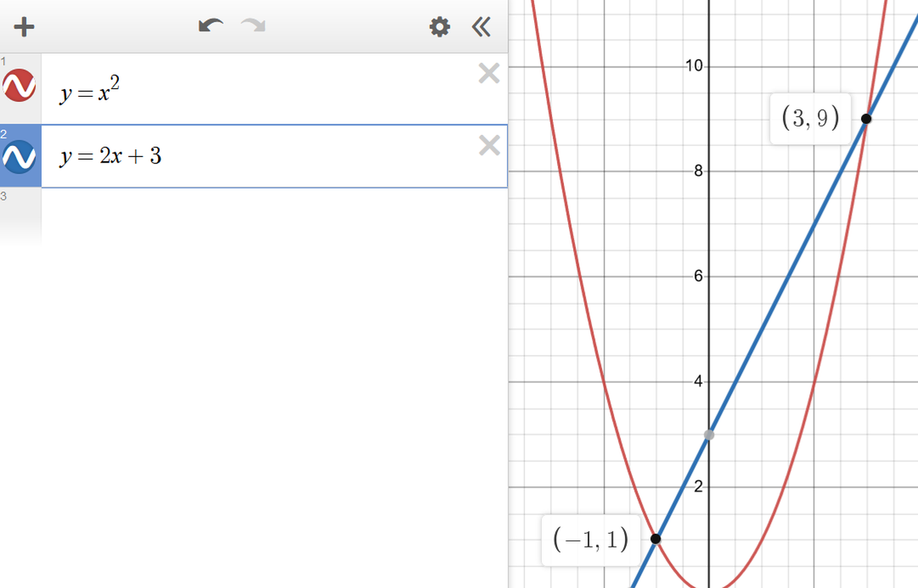Undo the last change
Viewport: 918px width, 588px height.
pos(211,26)
